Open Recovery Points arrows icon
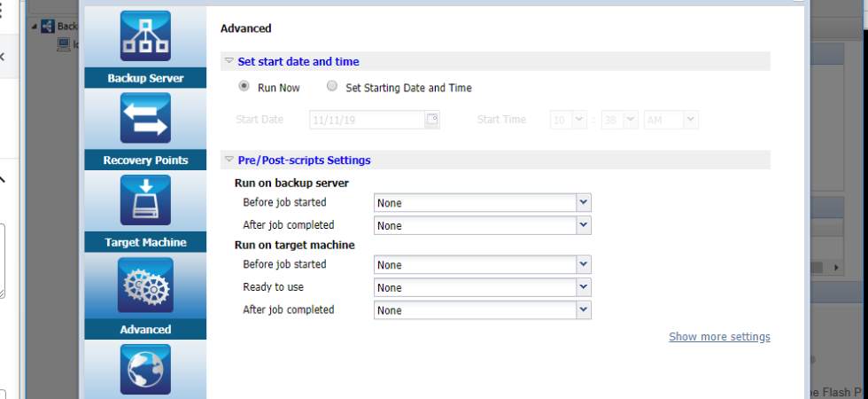868x399 pixels. coord(145,118)
